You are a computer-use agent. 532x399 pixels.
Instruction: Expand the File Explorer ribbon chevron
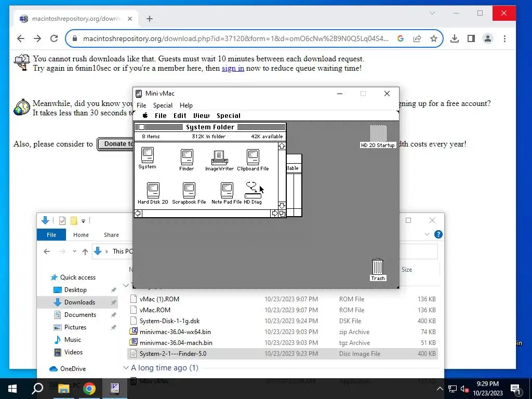click(x=427, y=234)
